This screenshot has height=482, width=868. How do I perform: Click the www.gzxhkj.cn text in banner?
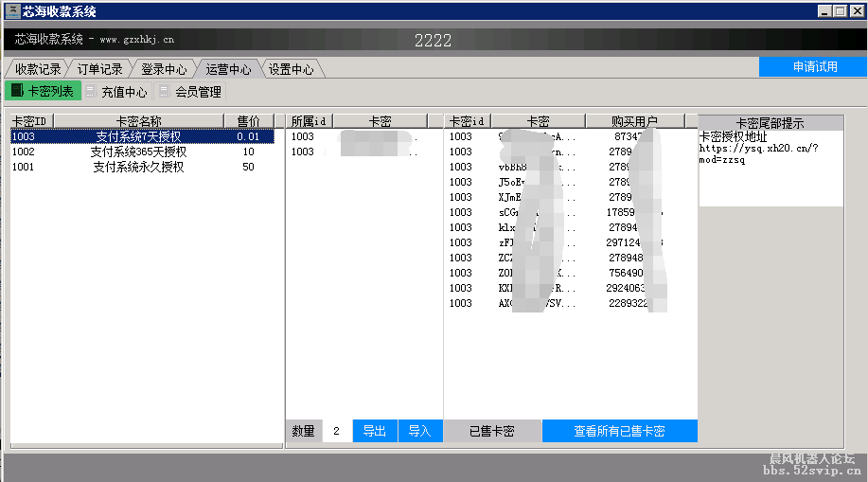coord(136,40)
